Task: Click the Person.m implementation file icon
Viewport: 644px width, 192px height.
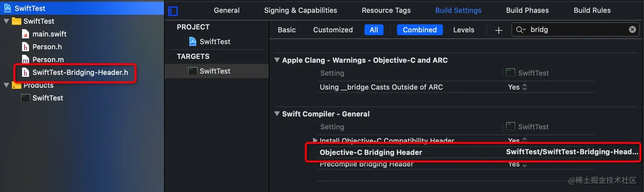Action: click(26, 60)
